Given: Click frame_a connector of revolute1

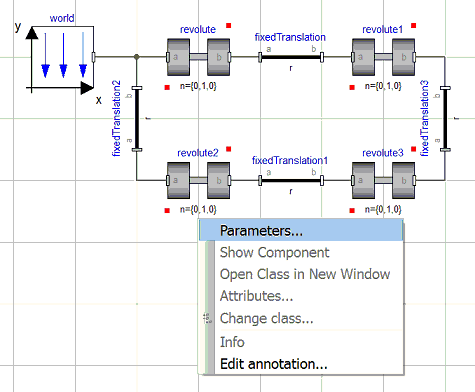Looking at the screenshot, I should (353, 57).
